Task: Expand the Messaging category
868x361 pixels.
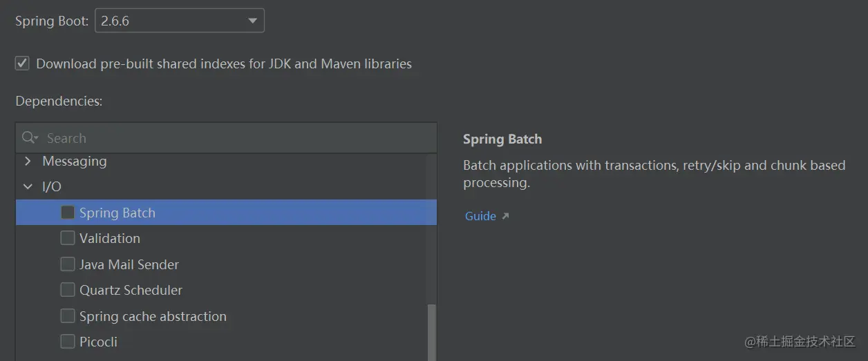Action: point(28,162)
